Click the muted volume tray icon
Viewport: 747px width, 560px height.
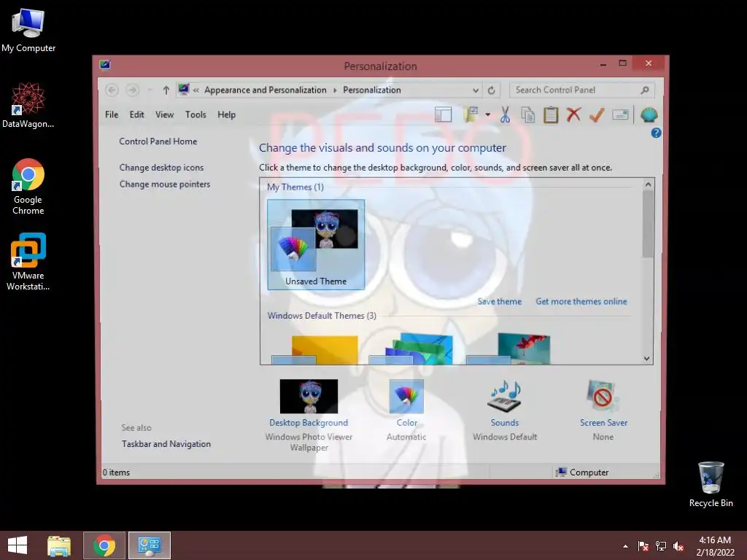(x=678, y=546)
